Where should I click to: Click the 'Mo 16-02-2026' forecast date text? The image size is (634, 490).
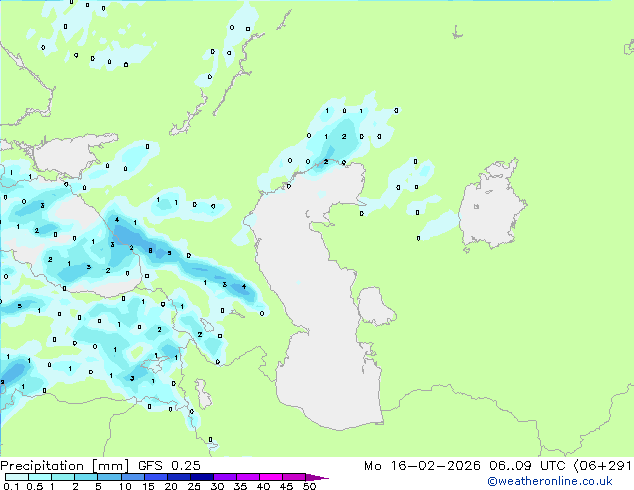coord(422,466)
